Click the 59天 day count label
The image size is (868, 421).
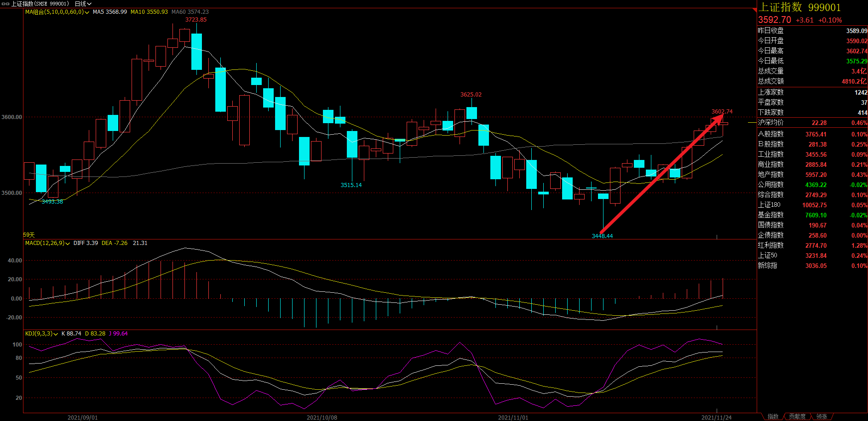click(x=29, y=235)
